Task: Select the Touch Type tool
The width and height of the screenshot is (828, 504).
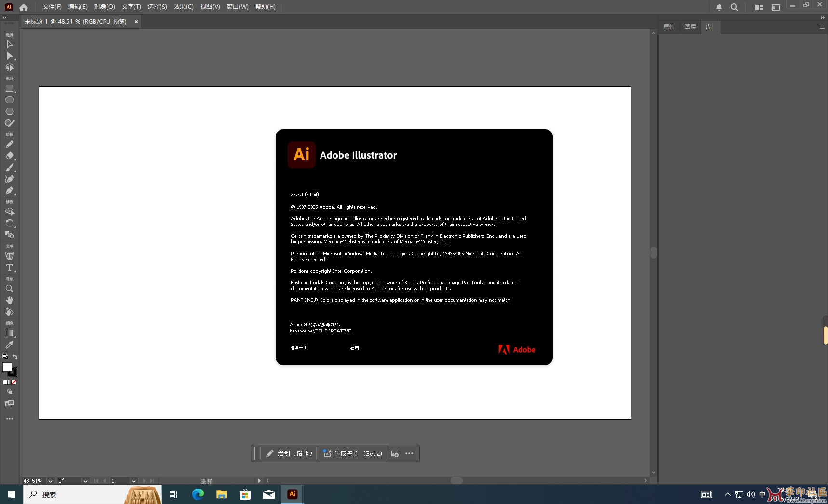Action: pyautogui.click(x=10, y=256)
